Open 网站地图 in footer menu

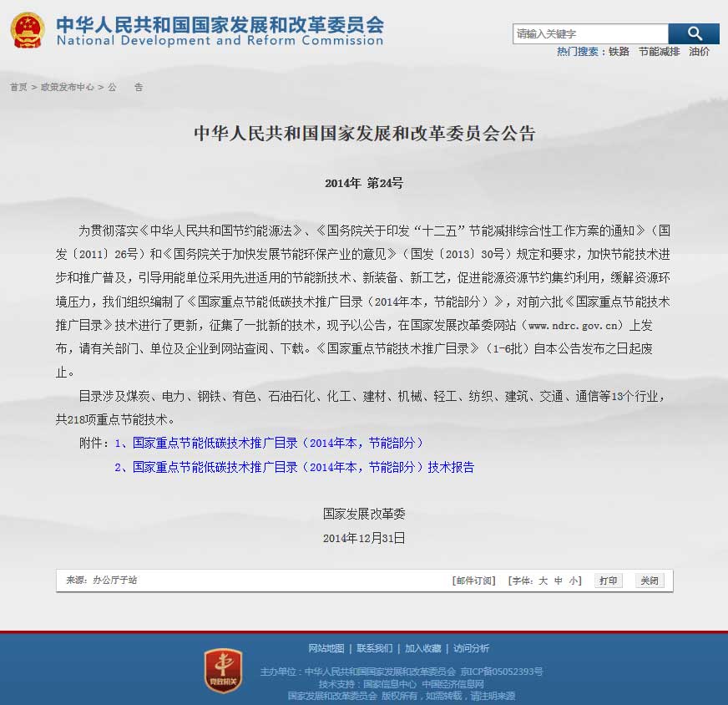(326, 648)
